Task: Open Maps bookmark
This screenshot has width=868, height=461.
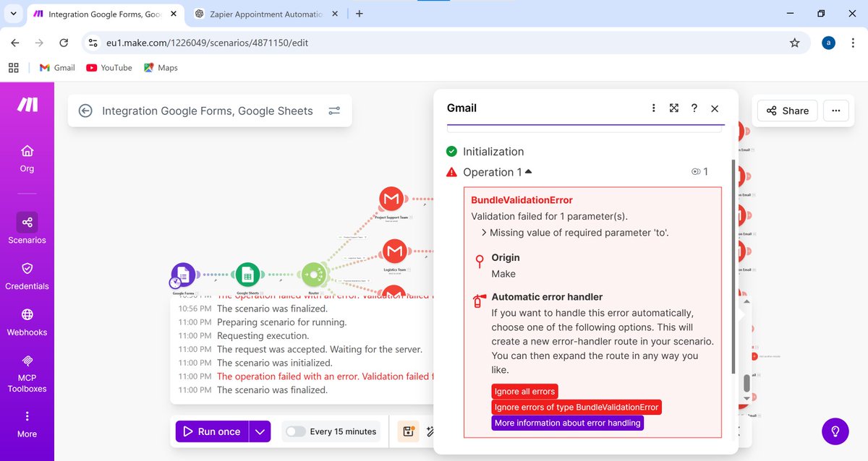Action: click(161, 67)
